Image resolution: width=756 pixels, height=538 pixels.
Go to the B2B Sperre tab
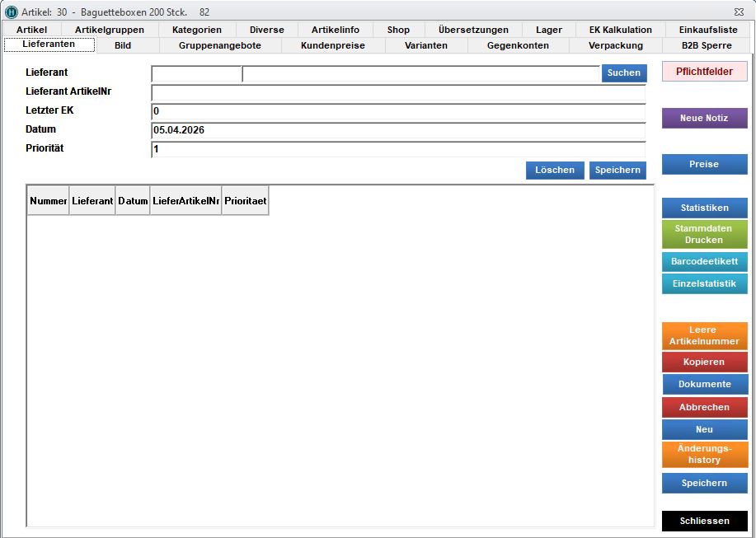tap(707, 45)
